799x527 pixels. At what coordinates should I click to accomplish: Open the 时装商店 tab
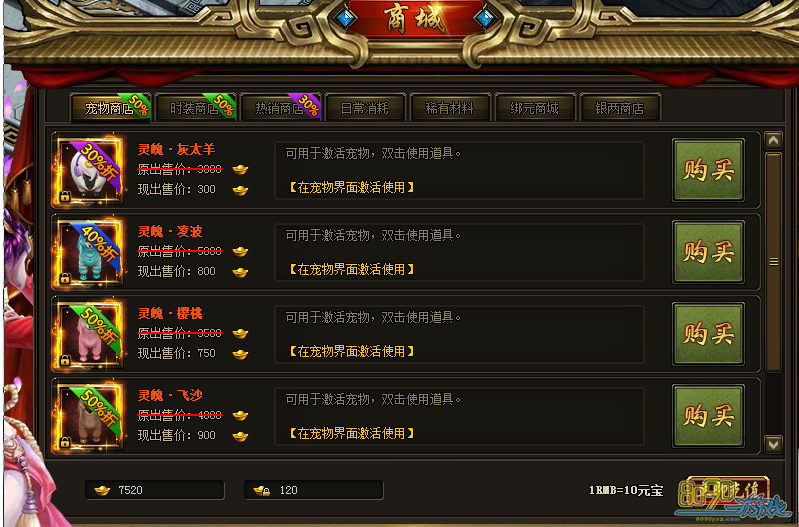pos(196,108)
